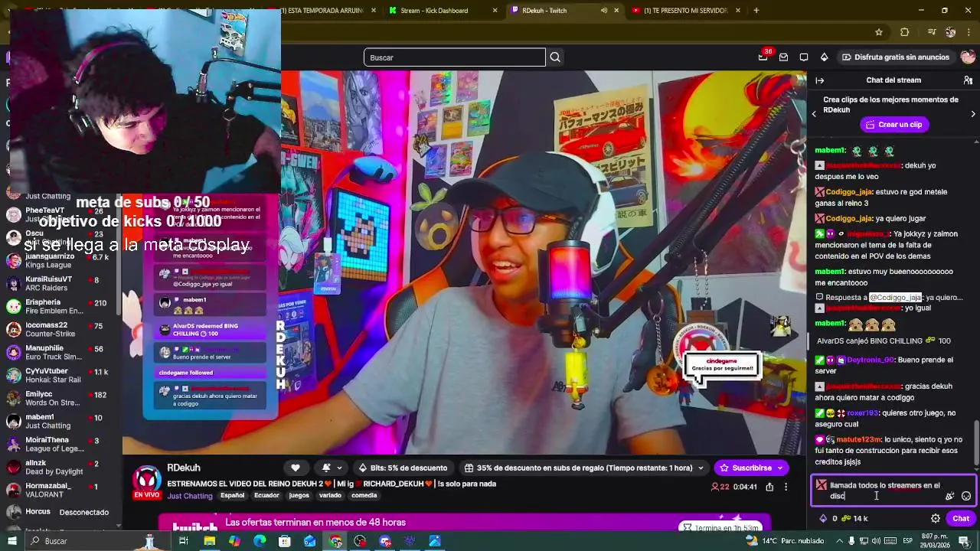Open PheeTeaVT channel in sidebar
The image size is (980, 551).
coord(61,214)
